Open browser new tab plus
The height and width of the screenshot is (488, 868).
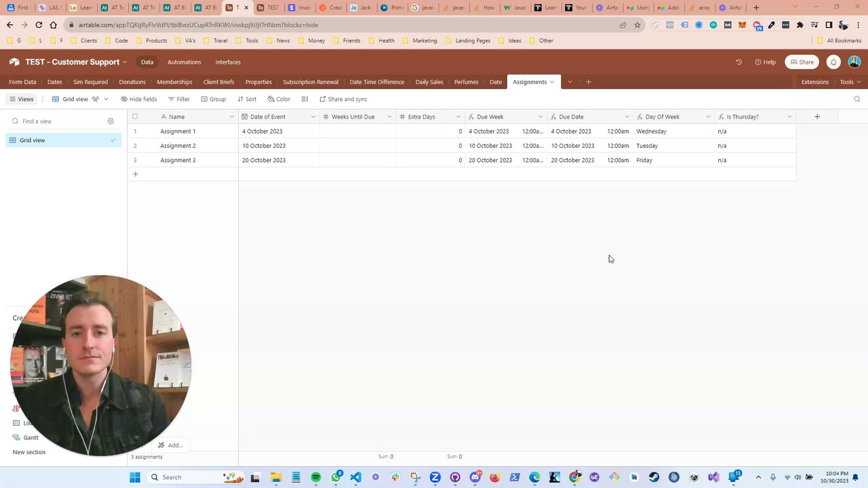click(x=756, y=7)
